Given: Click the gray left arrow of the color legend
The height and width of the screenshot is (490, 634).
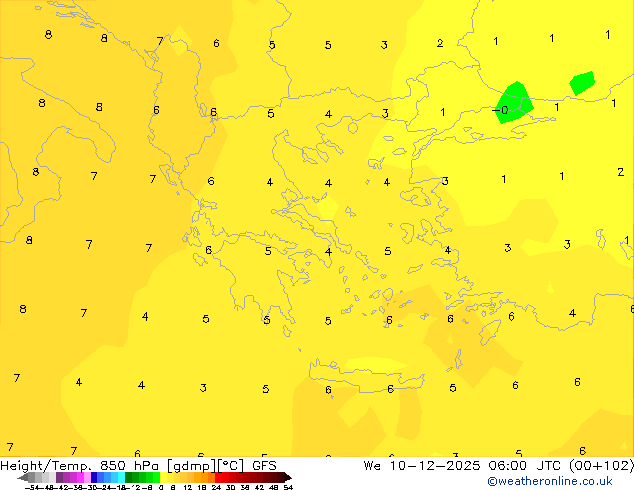Looking at the screenshot, I should (x=22, y=478).
